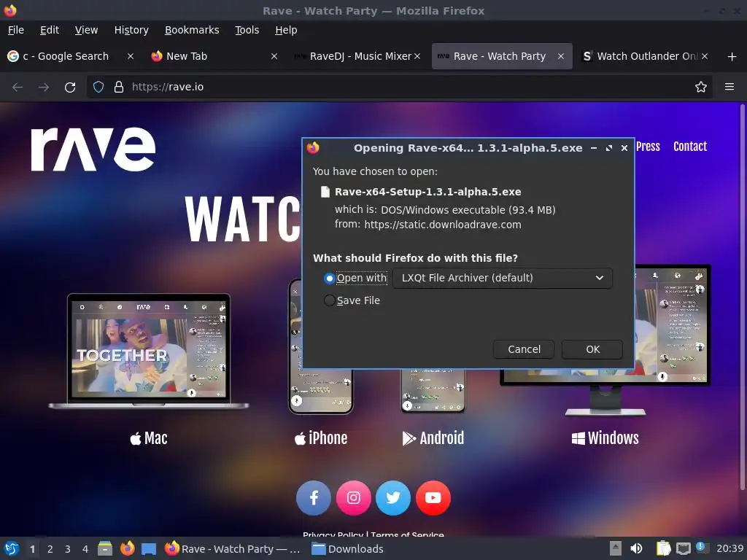Image resolution: width=747 pixels, height=560 pixels.
Task: Click the Windows download link
Action: 605,438
